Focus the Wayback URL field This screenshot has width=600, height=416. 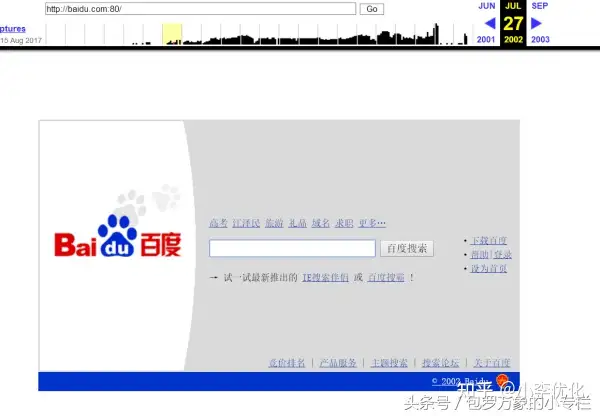click(x=201, y=9)
